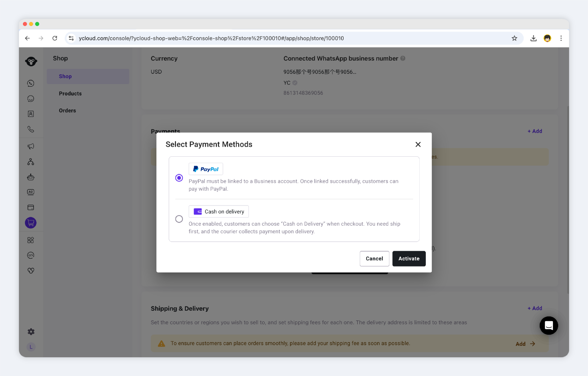Open the shop cart sidebar icon
588x376 pixels.
coord(31,223)
